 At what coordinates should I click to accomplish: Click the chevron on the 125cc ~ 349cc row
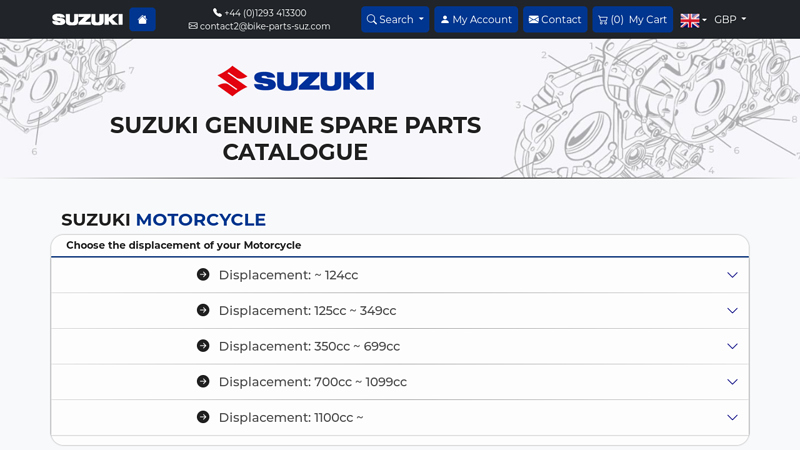pos(732,311)
